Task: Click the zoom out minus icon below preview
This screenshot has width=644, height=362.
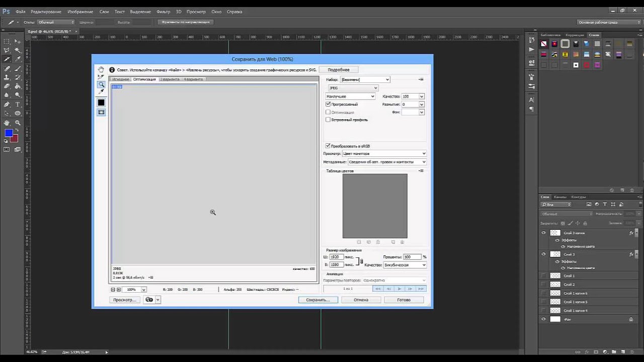Action: 113,290
